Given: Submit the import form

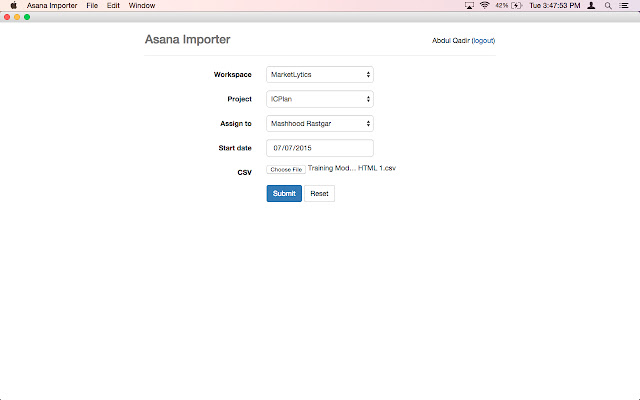Looking at the screenshot, I should [x=284, y=193].
